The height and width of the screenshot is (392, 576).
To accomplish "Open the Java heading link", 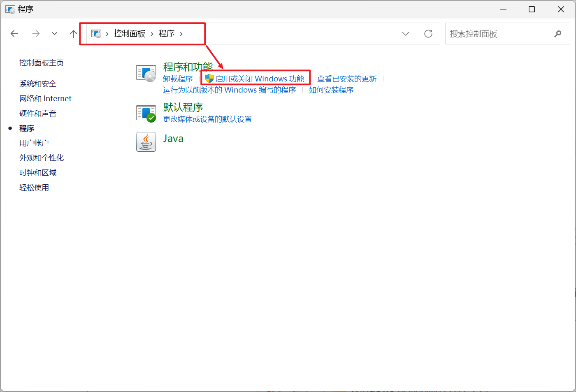I will click(173, 139).
